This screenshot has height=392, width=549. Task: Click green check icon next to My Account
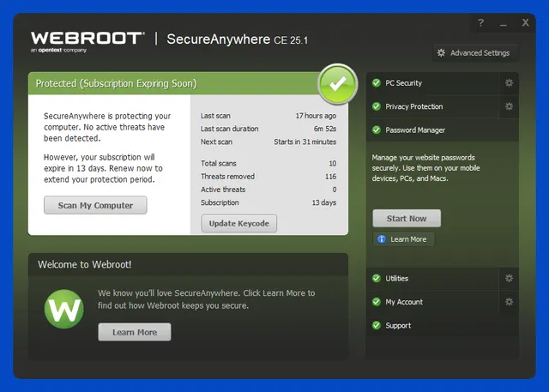pos(377,302)
